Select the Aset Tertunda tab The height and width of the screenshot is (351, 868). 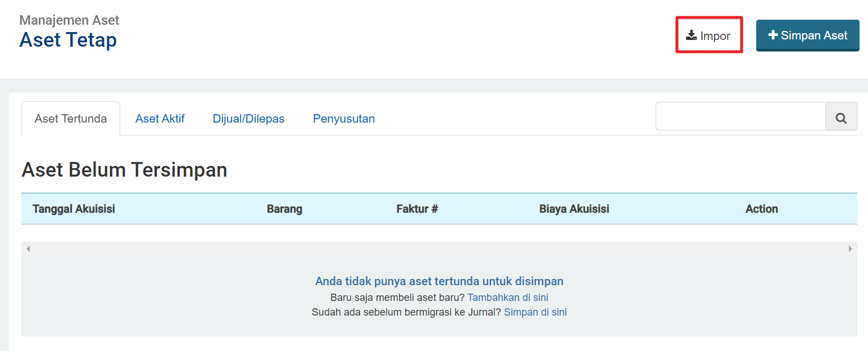[70, 118]
